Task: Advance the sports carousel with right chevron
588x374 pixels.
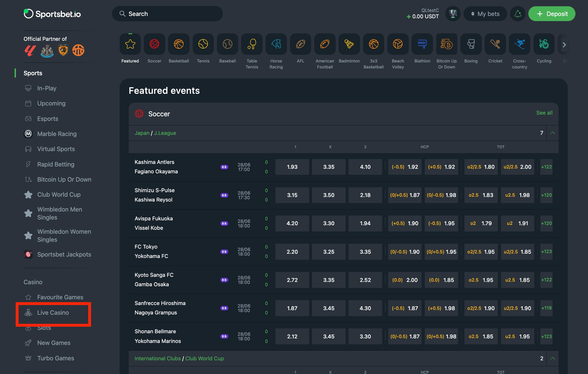Action: [x=564, y=45]
